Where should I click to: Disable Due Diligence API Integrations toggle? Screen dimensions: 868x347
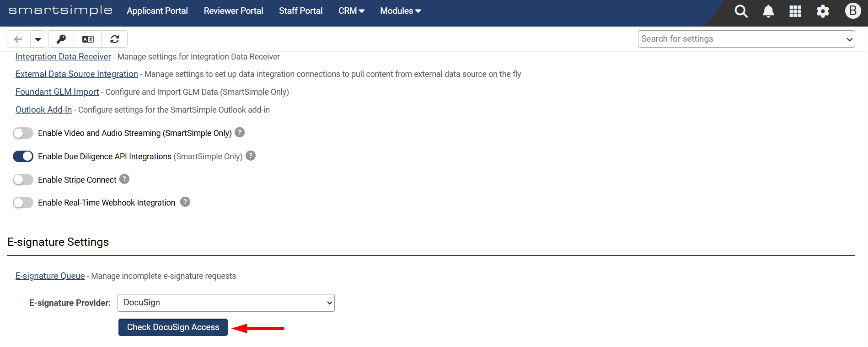point(23,157)
